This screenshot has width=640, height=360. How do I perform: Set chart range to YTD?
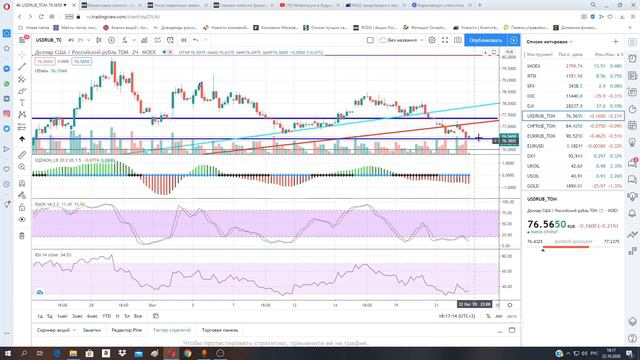click(107, 316)
